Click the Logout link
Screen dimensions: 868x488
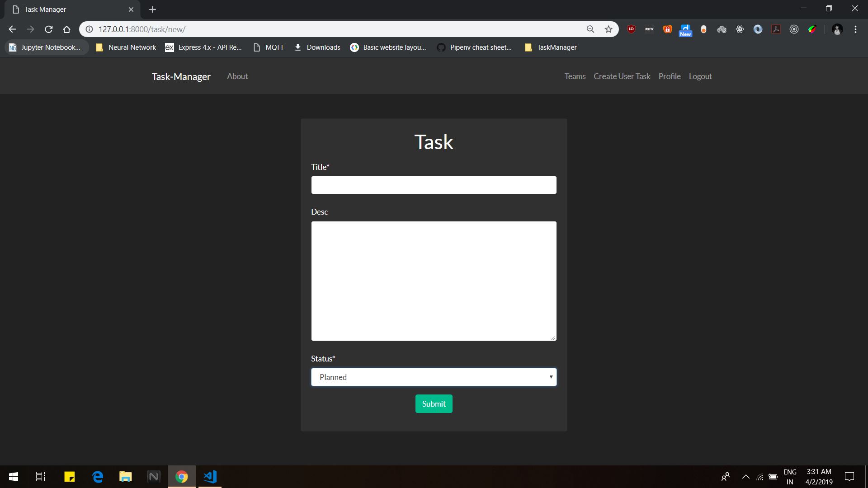click(700, 76)
